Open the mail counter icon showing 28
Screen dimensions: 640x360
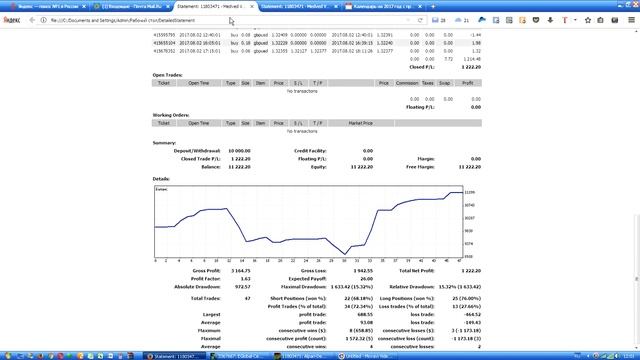click(x=438, y=20)
